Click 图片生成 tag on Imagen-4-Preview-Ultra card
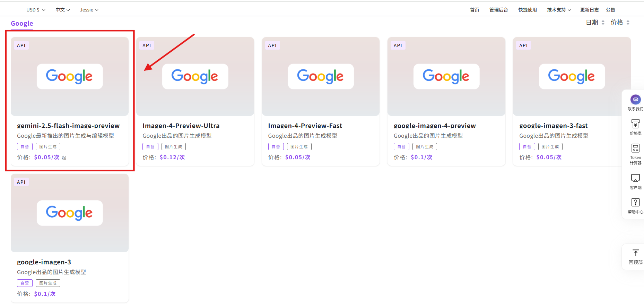 (x=174, y=147)
